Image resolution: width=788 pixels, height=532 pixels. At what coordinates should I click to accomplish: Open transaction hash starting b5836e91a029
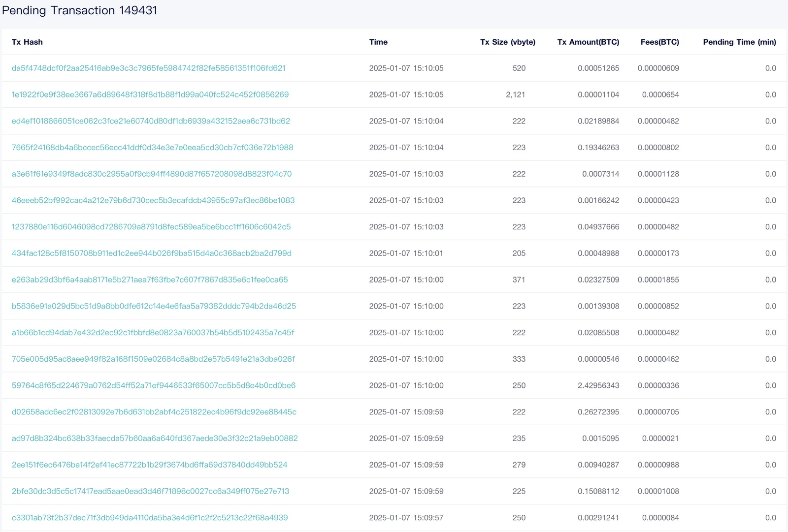[154, 306]
